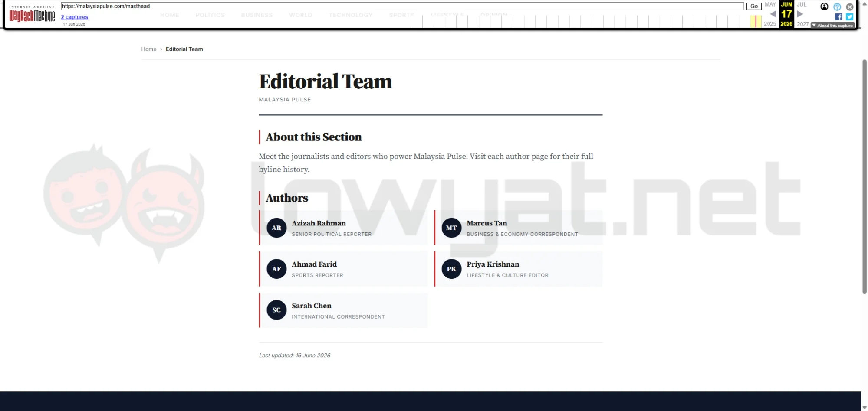Open the Home breadcrumb link
868x411 pixels.
click(148, 49)
